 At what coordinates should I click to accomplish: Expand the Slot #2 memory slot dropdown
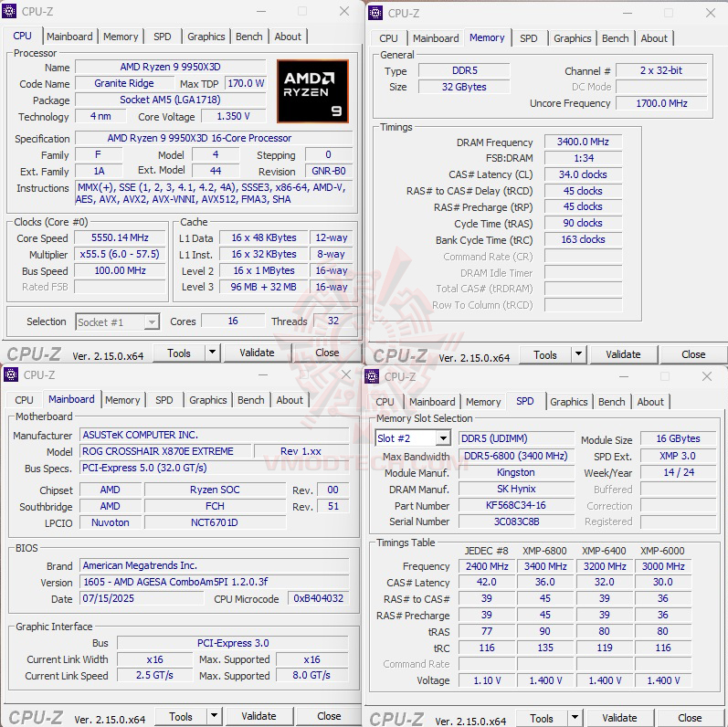coord(443,438)
